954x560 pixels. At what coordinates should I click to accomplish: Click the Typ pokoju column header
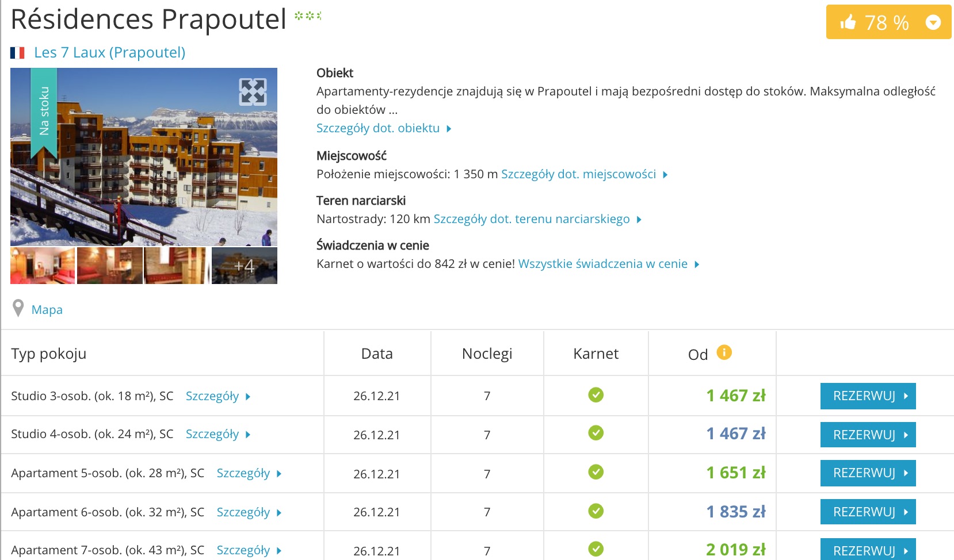click(x=49, y=354)
